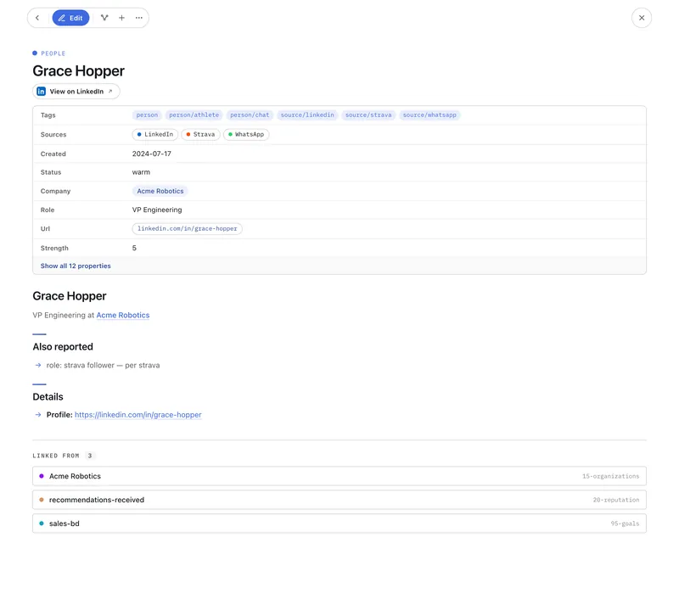Click the Strength value 5
679x616 pixels.
tap(134, 248)
